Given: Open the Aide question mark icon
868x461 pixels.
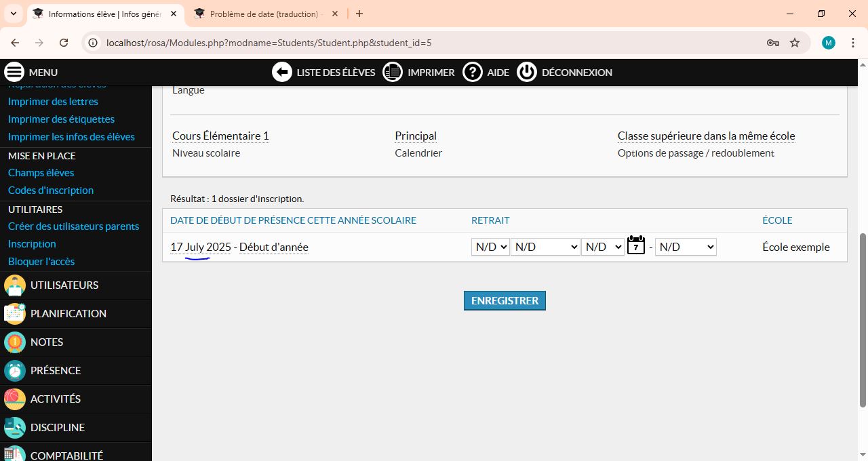Looking at the screenshot, I should tap(473, 72).
